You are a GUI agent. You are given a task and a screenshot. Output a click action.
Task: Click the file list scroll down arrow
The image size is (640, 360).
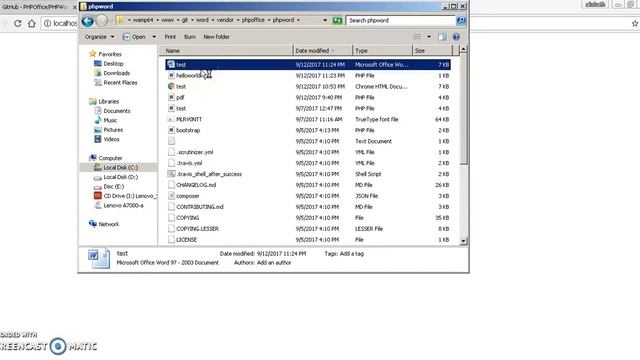tap(463, 241)
